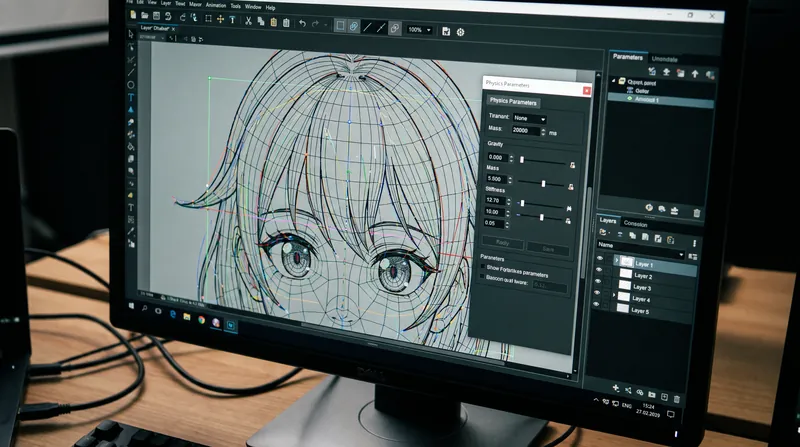
Task: Hide Layer 4 using its eye icon
Action: point(597,292)
